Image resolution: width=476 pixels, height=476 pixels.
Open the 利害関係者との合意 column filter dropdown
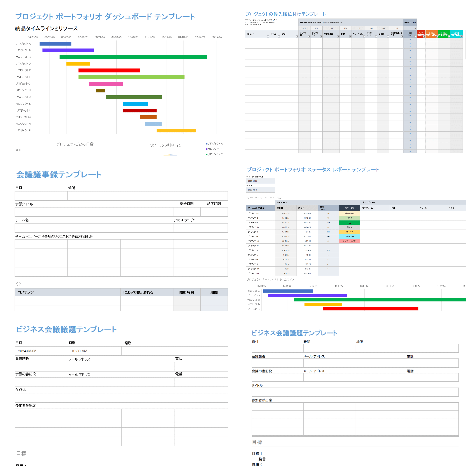(x=402, y=36)
